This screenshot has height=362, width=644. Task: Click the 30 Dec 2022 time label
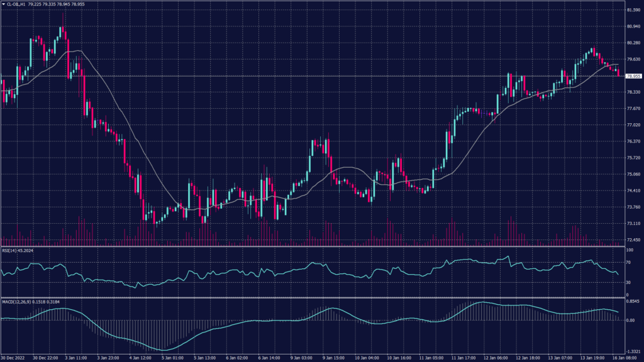pos(14,358)
